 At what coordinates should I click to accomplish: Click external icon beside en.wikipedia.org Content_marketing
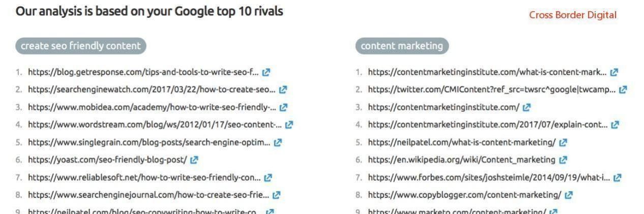click(x=563, y=160)
